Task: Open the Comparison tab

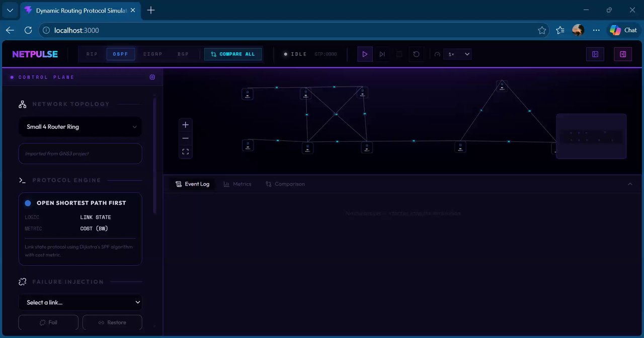Action: point(285,184)
